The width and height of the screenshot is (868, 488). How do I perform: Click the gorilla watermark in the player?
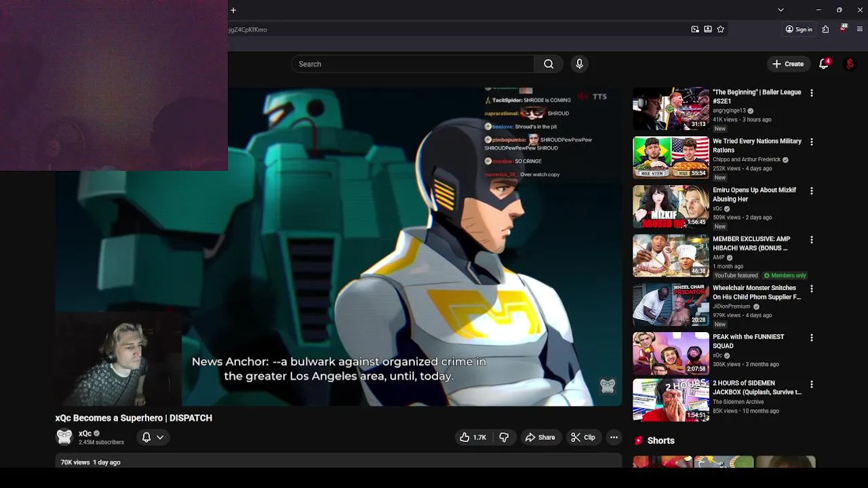(607, 386)
